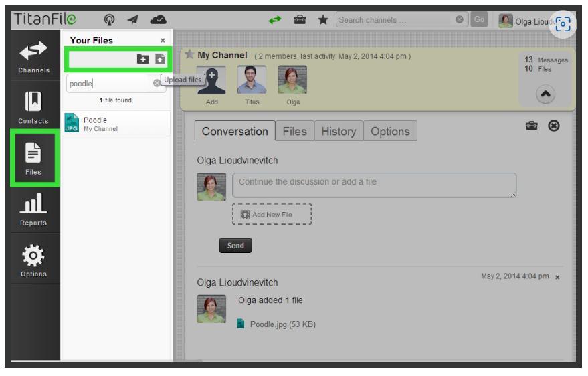Image resolution: width=588 pixels, height=376 pixels.
Task: Collapse the channel header with up chevron
Action: click(545, 94)
